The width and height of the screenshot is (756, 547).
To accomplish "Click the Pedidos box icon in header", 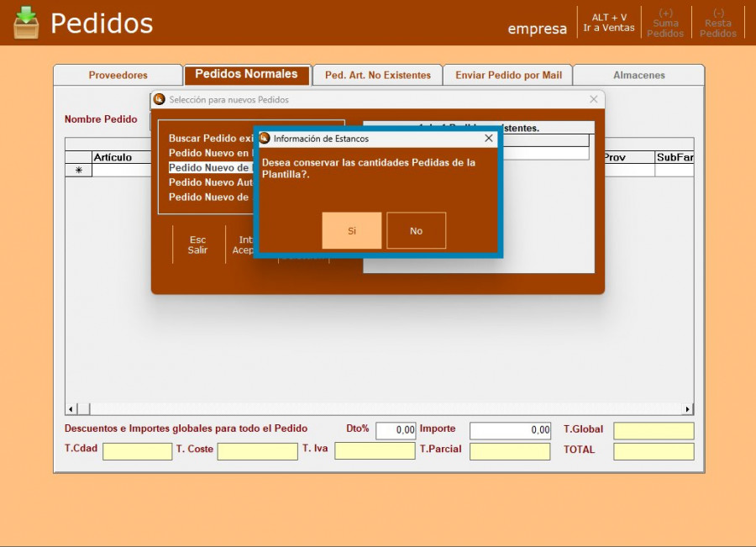I will tap(26, 23).
